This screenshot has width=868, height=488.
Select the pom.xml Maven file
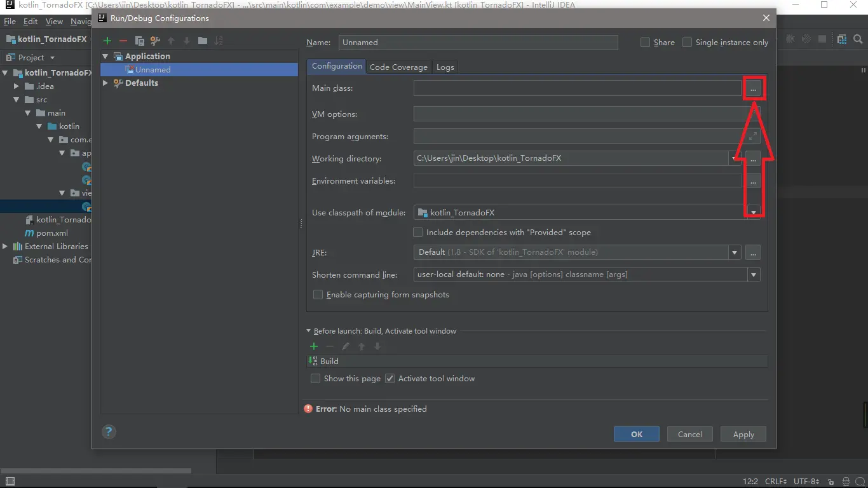46,233
